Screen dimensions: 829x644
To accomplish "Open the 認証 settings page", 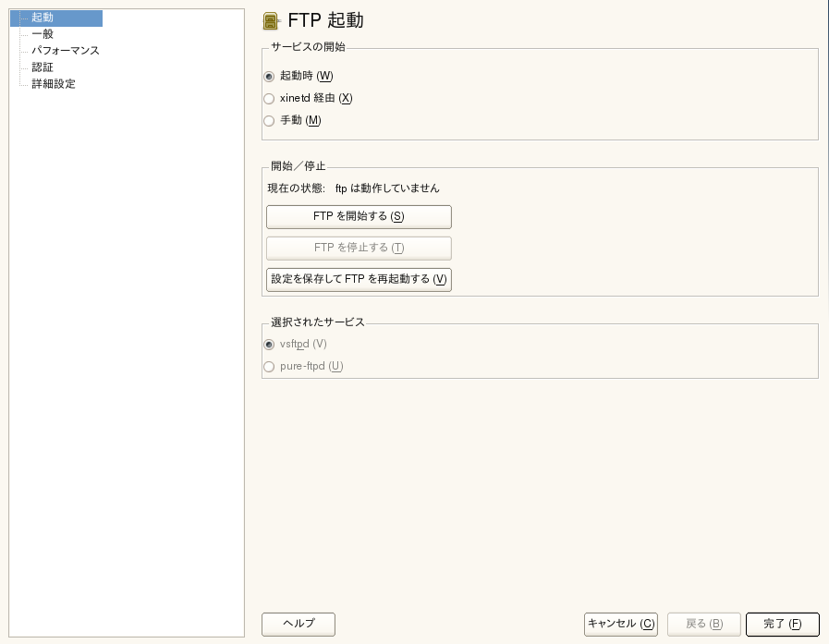I will point(42,67).
